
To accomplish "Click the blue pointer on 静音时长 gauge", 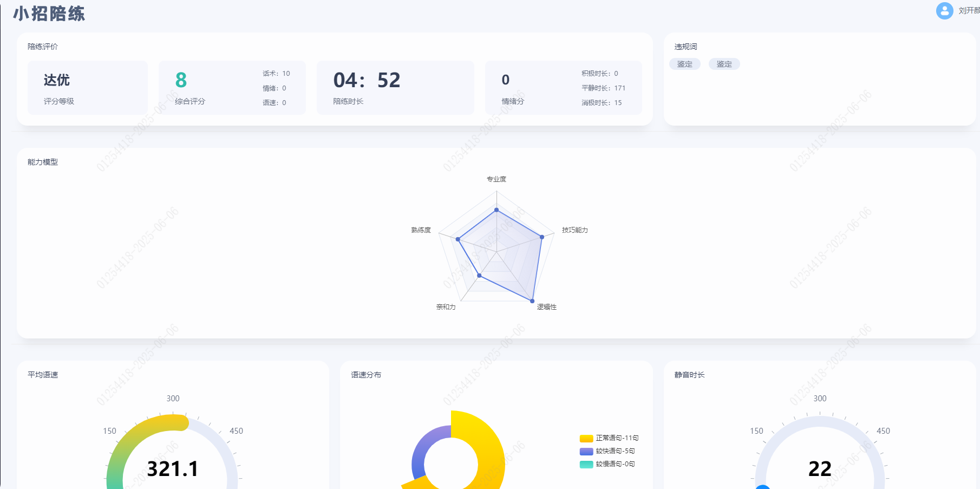I will [x=762, y=487].
